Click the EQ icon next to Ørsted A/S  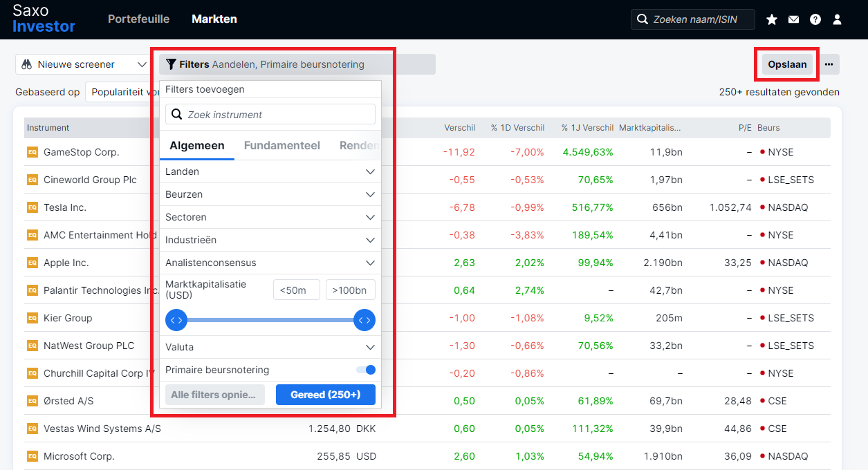point(32,401)
